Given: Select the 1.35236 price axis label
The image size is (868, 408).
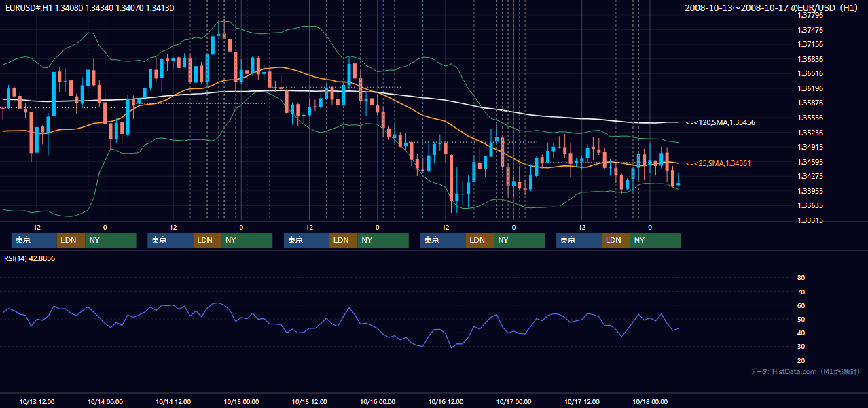Looking at the screenshot, I should [x=811, y=133].
